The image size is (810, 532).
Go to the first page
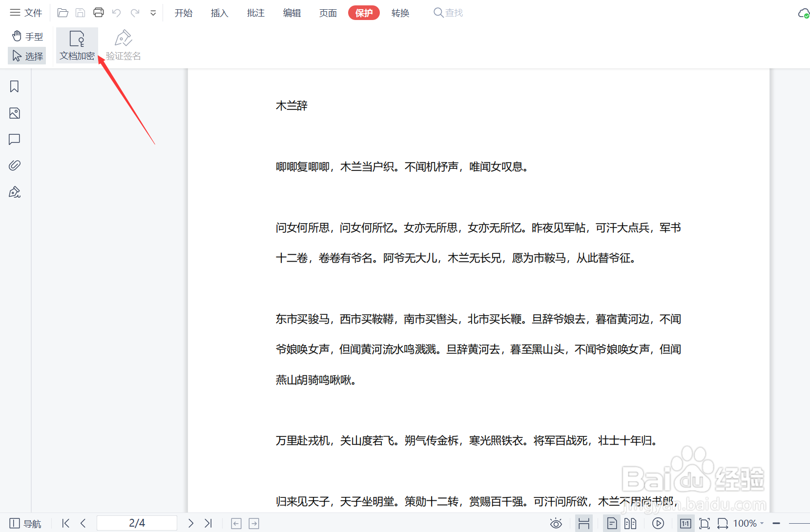[66, 523]
